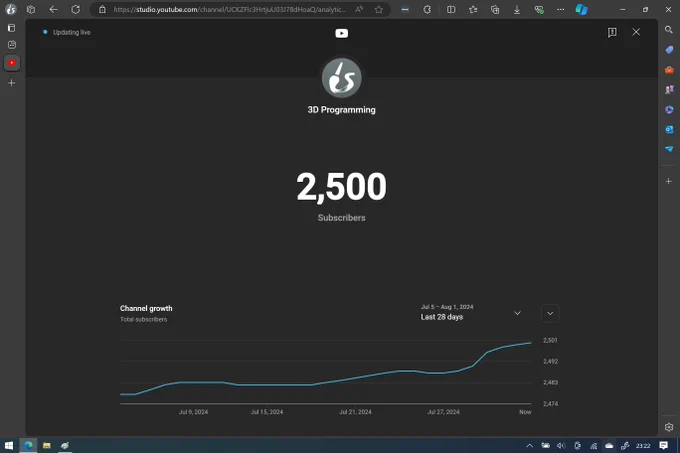Viewport: 680px width, 453px height.
Task: Collapse Channel growth chart with boxed chevron
Action: [x=550, y=313]
